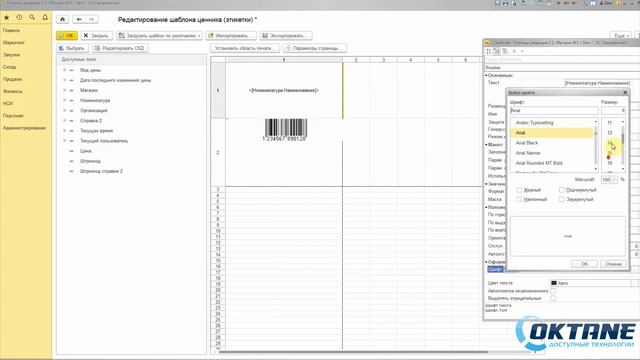Toggle Автоотметка незаполненного checkbox
This screenshot has width=640, height=360.
[553, 291]
